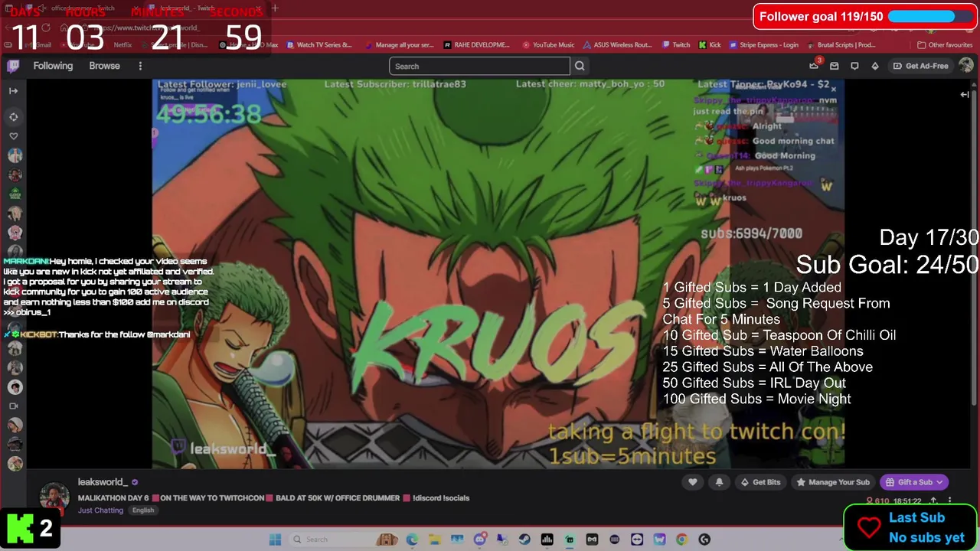Open Prime loot crown with badge
The image size is (980, 551).
815,65
